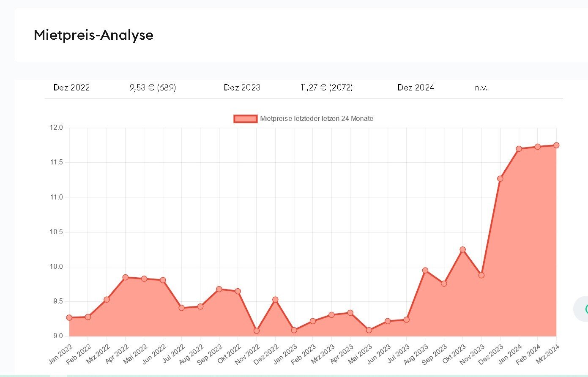Click the Sep 2023 data point
The width and height of the screenshot is (588, 377).
point(444,284)
